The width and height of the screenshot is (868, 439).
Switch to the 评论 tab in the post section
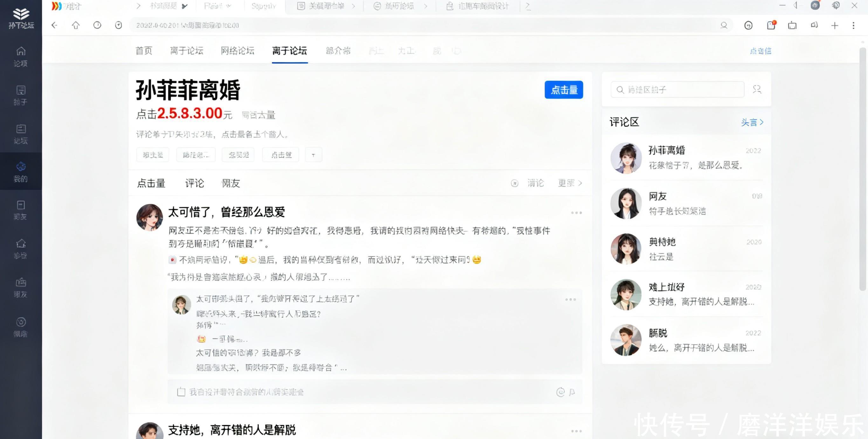194,183
